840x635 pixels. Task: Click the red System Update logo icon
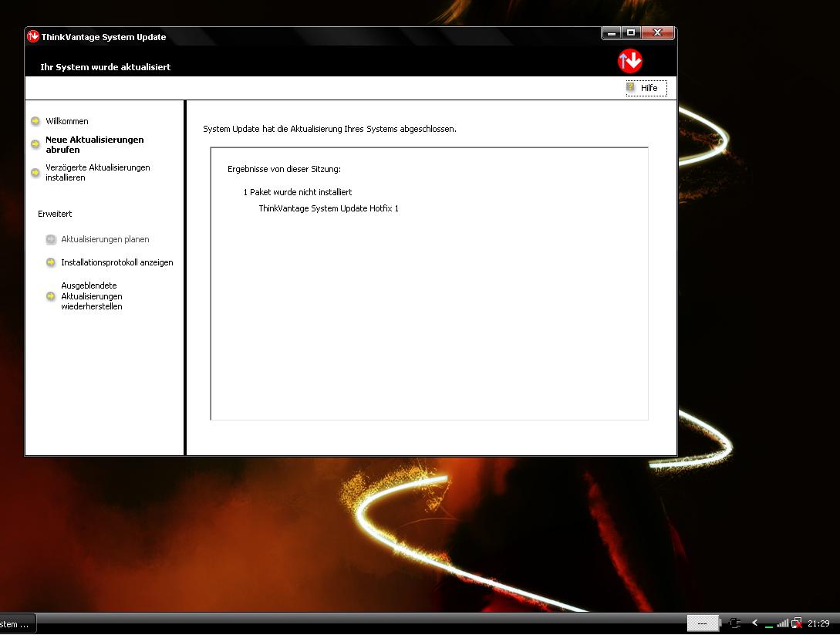point(629,60)
